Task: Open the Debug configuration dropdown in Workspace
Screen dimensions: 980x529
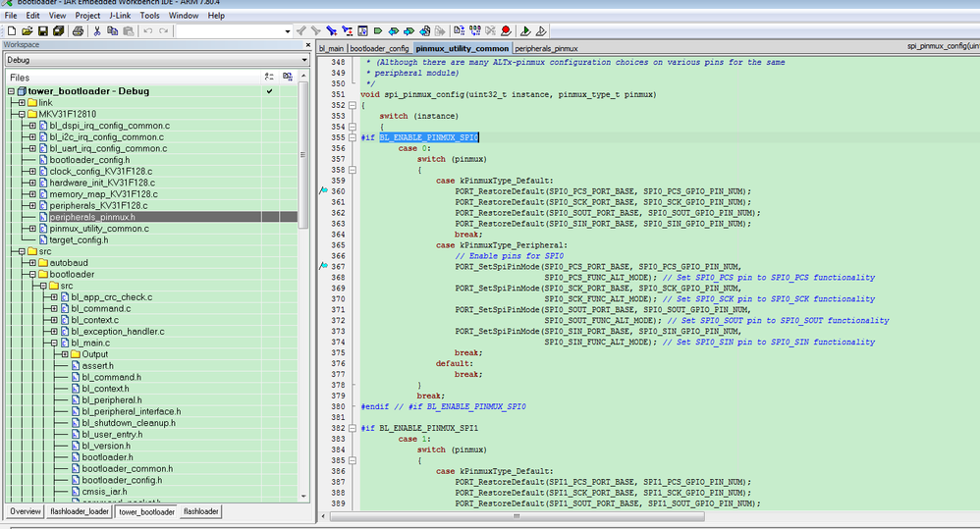Action: pos(155,59)
